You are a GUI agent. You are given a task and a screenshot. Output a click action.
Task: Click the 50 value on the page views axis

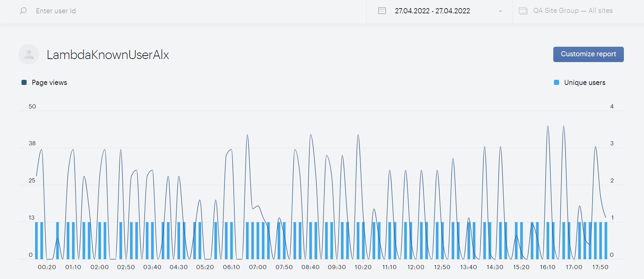coord(32,106)
